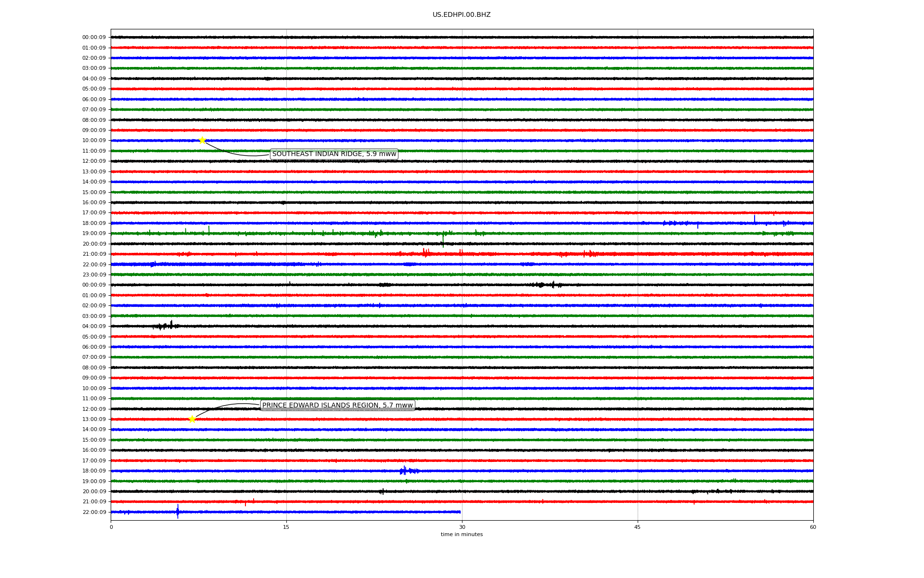Click the large blue spike on the last trace
924x578 pixels.
[178, 512]
